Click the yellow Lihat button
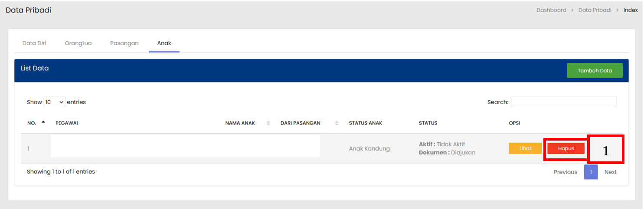644x210 pixels. click(525, 148)
